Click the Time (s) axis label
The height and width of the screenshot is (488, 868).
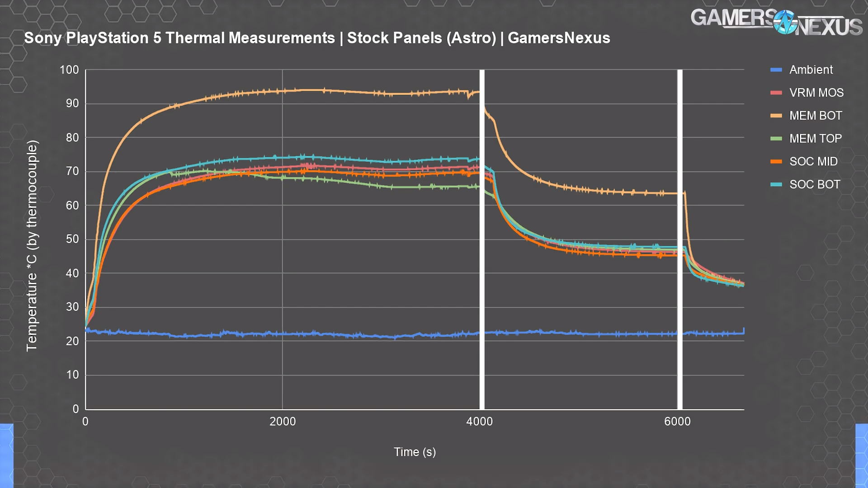pyautogui.click(x=415, y=452)
